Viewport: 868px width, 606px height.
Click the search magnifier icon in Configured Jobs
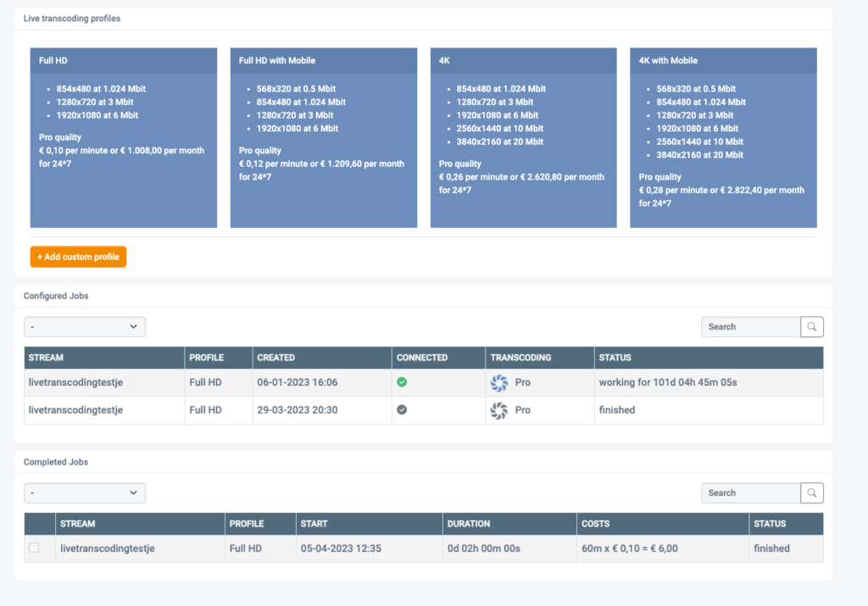(811, 326)
